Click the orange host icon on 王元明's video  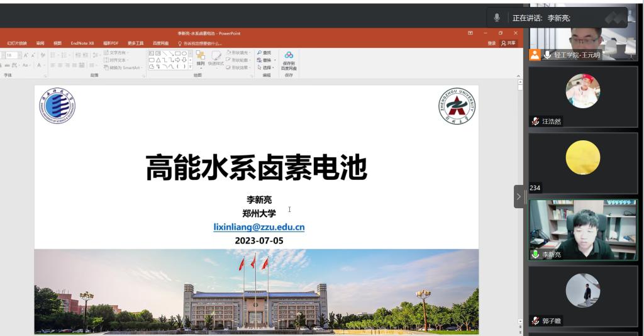point(535,55)
